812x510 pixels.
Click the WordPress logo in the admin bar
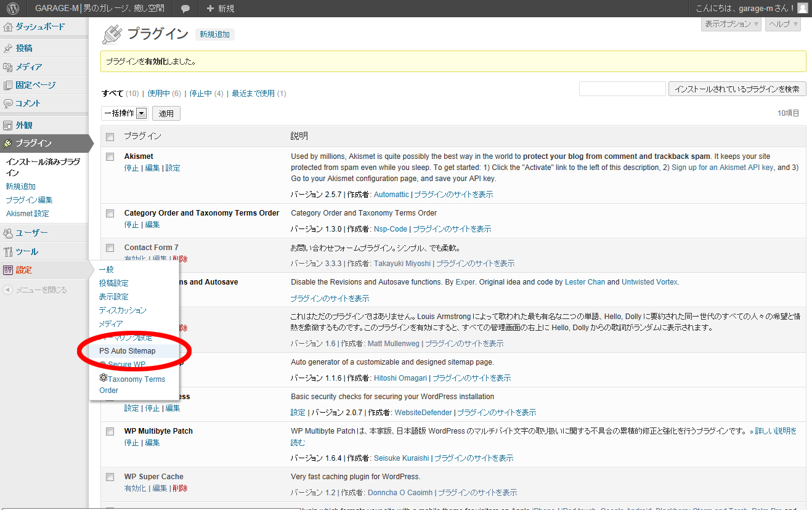coord(13,9)
